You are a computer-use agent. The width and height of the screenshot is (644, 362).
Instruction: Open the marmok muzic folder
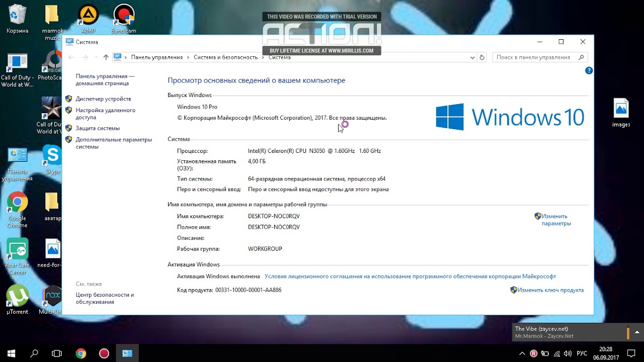52,23
